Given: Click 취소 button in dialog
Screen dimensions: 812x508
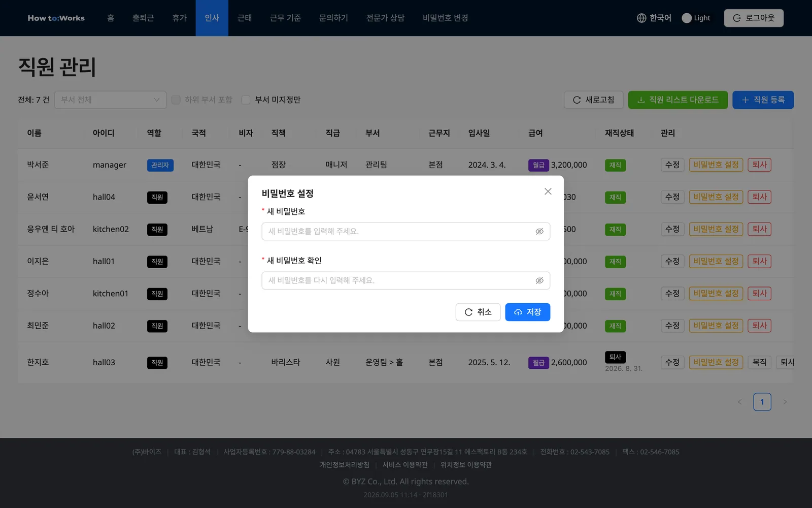Looking at the screenshot, I should [478, 312].
